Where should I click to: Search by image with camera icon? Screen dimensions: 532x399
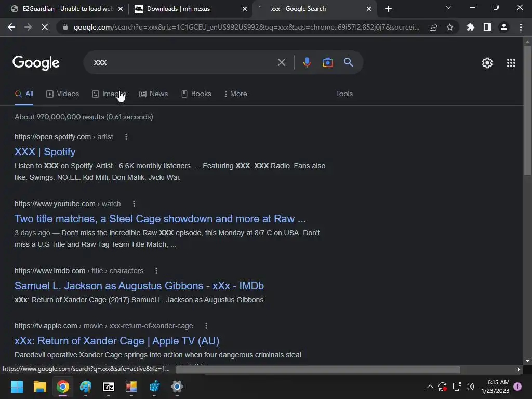327,62
